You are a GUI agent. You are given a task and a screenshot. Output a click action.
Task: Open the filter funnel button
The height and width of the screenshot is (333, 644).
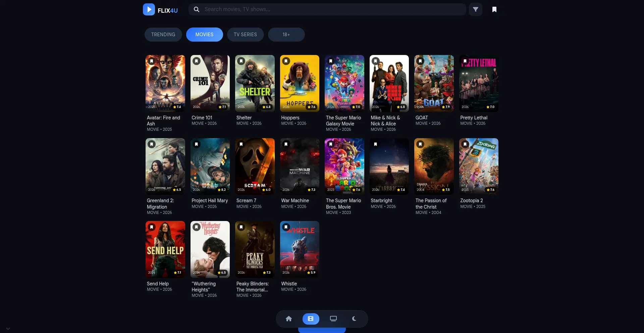476,9
